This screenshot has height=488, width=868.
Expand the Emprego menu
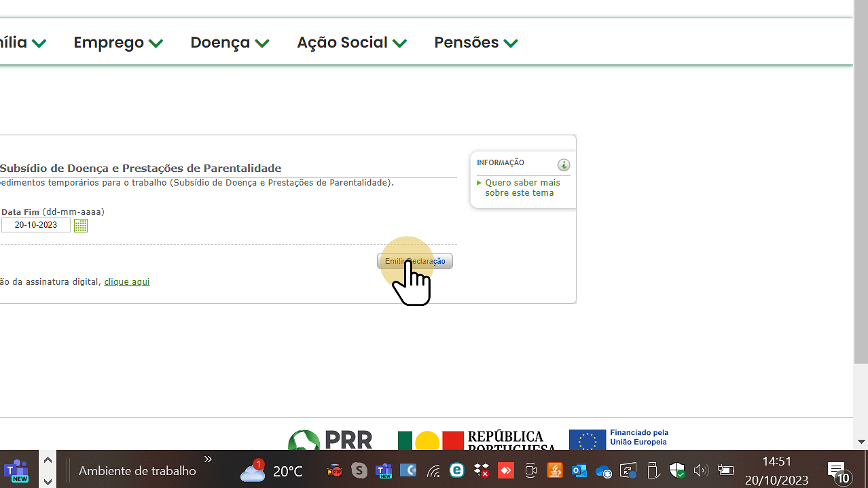point(117,42)
